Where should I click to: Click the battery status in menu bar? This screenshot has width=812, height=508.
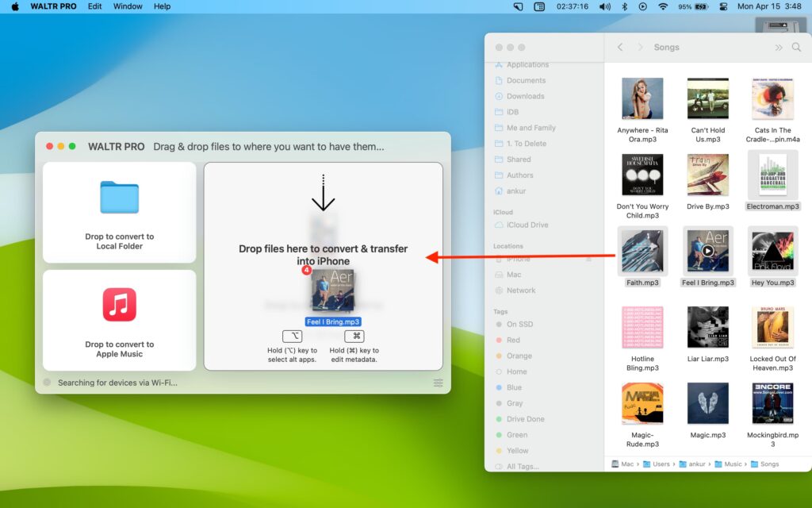coord(693,6)
